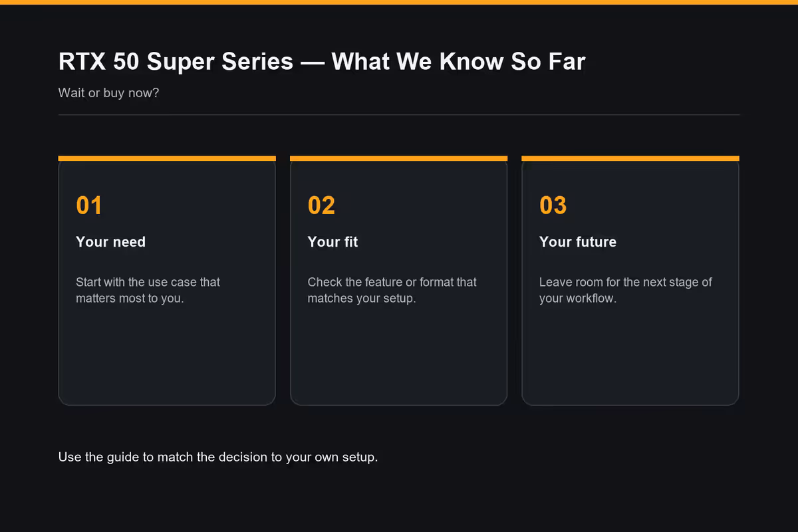Click the orange number 02
The height and width of the screenshot is (532, 798).
[321, 205]
